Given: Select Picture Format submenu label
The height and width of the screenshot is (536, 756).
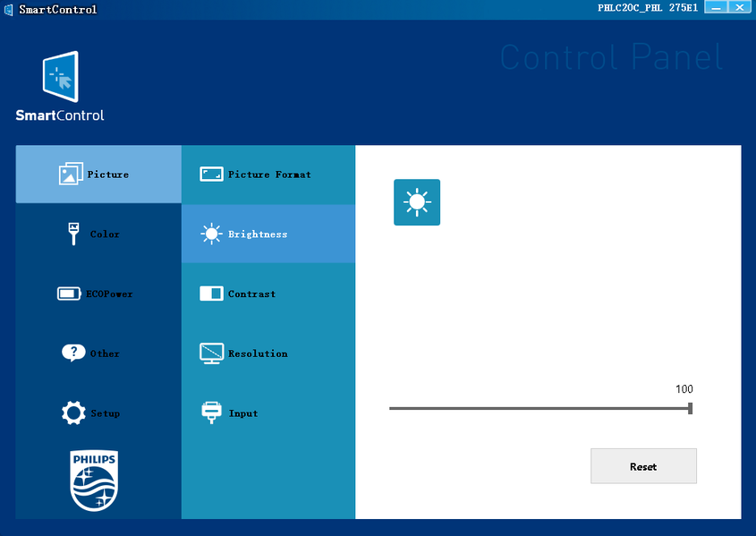Looking at the screenshot, I should 269,174.
